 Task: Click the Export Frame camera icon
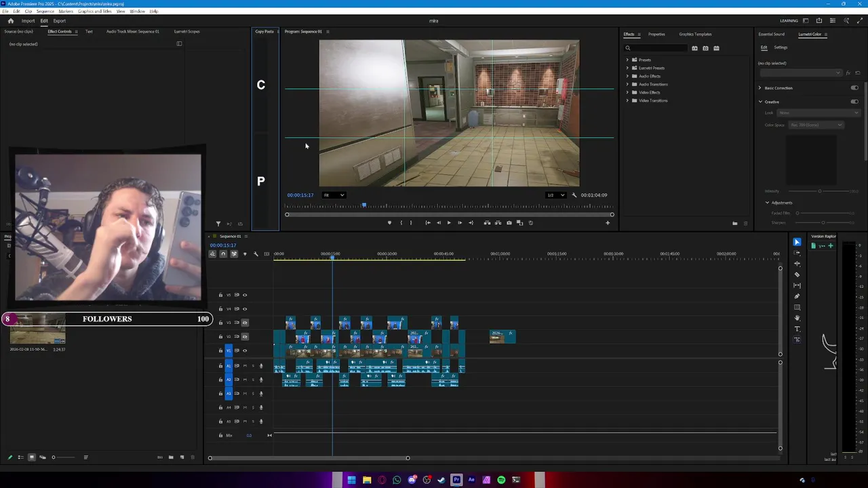(x=509, y=223)
